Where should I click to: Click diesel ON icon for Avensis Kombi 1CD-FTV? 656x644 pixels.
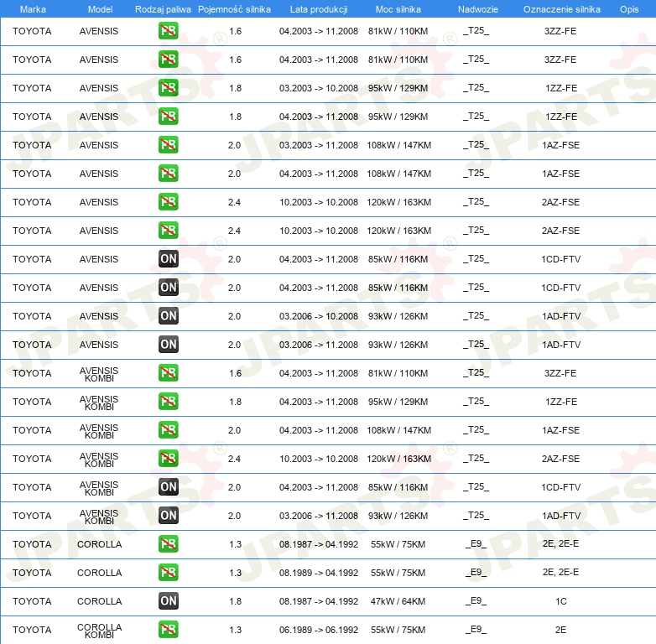tap(168, 486)
